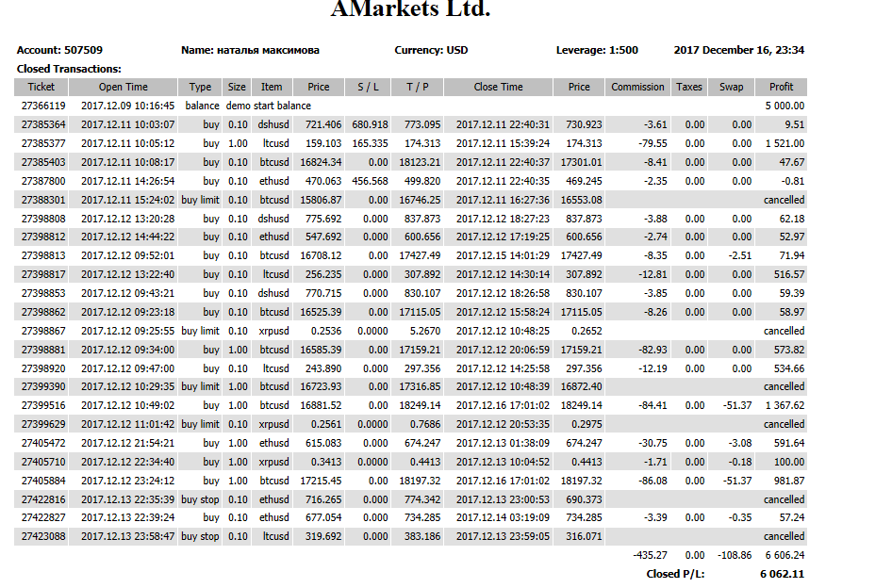Screen dimensions: 892x588
Task: Click the Item column header
Action: [x=272, y=87]
